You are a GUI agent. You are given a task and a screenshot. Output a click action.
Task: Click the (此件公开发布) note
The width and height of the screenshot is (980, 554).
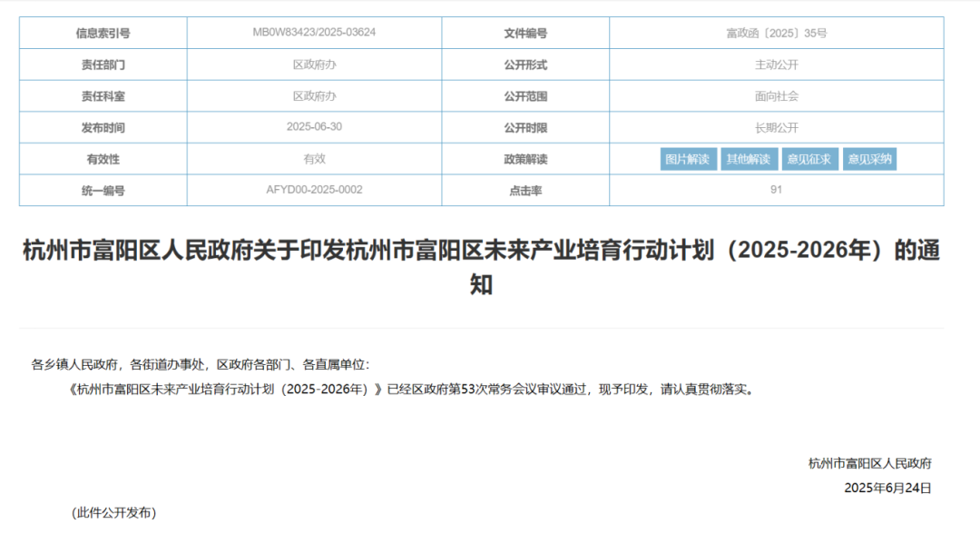(114, 513)
